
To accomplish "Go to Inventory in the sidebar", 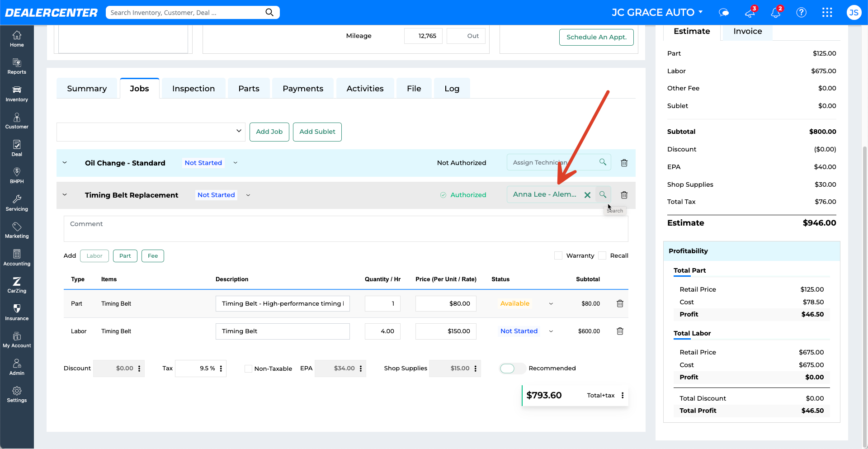I will click(x=17, y=94).
